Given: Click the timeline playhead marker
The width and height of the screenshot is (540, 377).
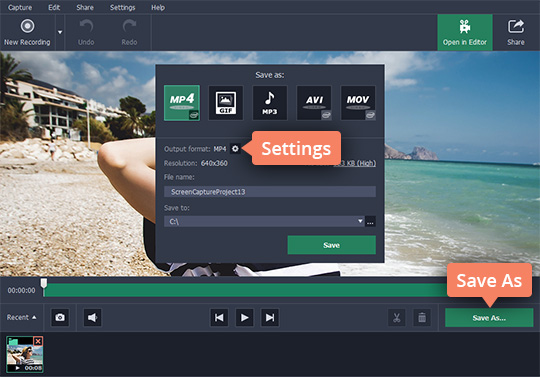Looking at the screenshot, I should click(x=44, y=284).
